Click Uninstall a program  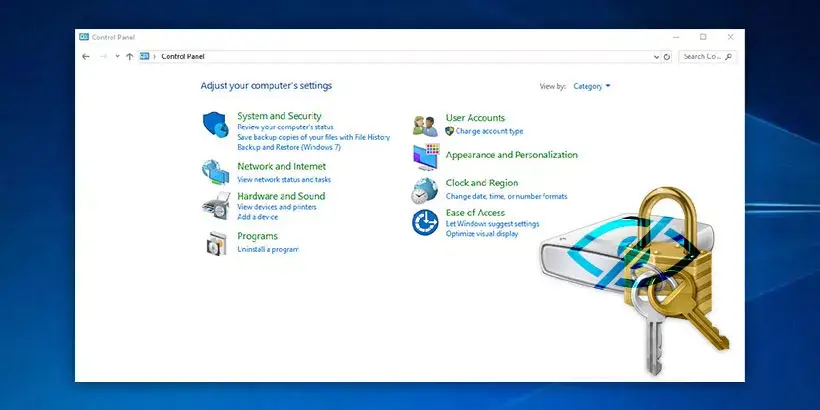coord(268,249)
